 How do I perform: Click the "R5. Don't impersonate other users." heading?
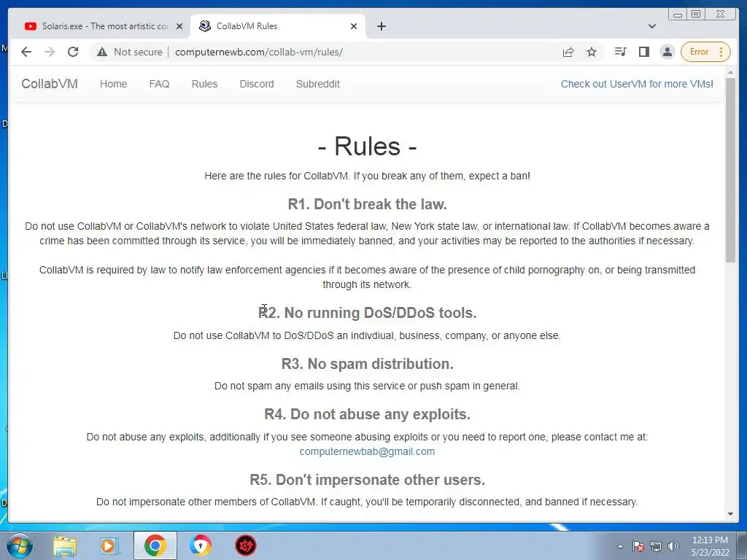tap(368, 480)
